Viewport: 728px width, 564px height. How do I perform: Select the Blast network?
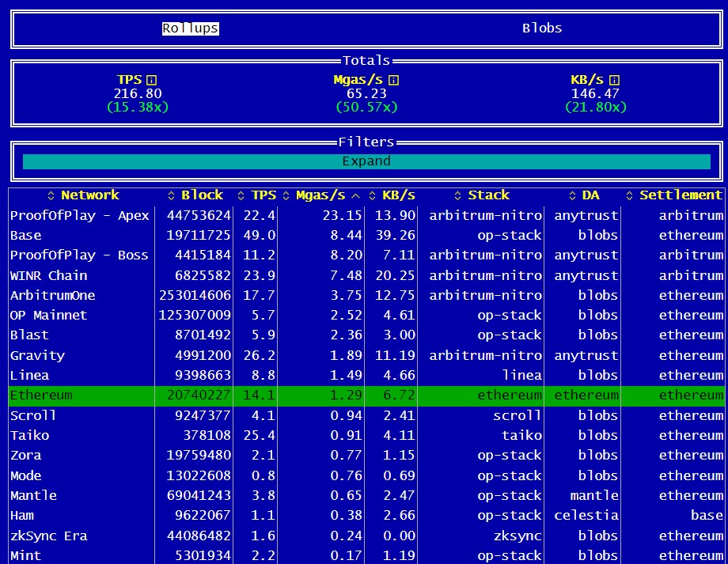29,335
